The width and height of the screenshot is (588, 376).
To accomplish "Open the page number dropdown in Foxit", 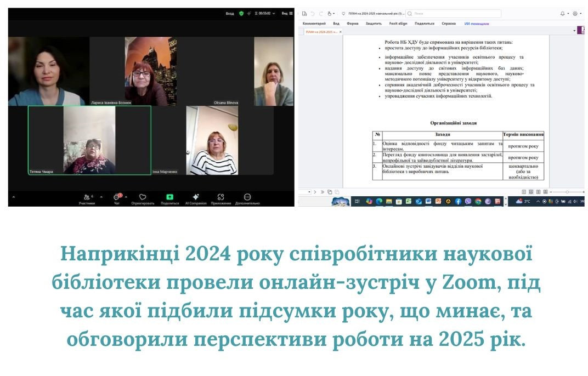I will click(x=309, y=192).
